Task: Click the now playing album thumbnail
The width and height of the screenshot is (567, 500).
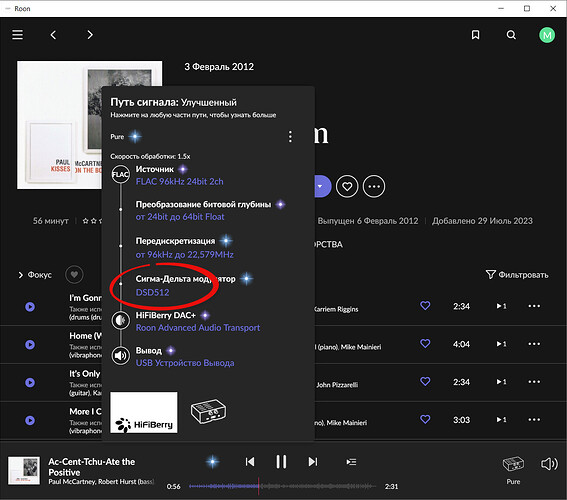Action: click(x=24, y=470)
